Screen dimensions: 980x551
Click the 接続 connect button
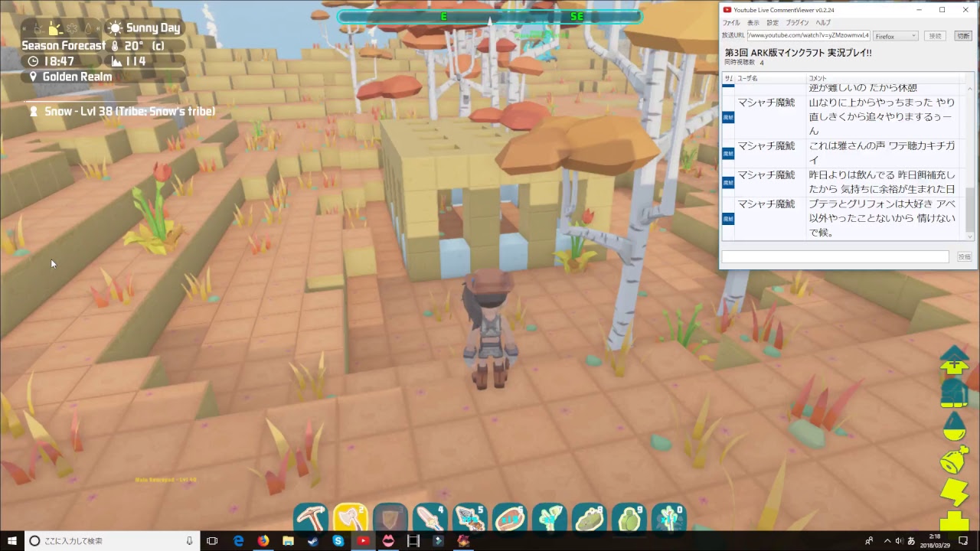pos(935,36)
